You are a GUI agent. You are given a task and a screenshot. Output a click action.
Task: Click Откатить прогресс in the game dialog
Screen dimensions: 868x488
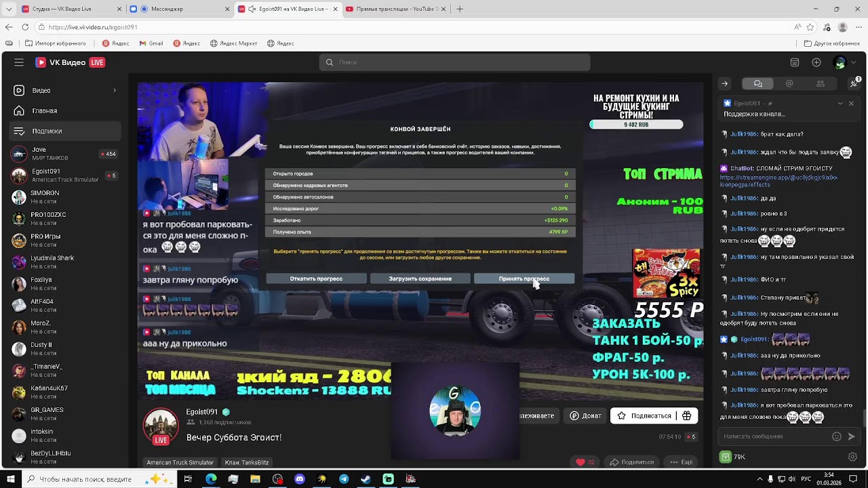tap(316, 279)
